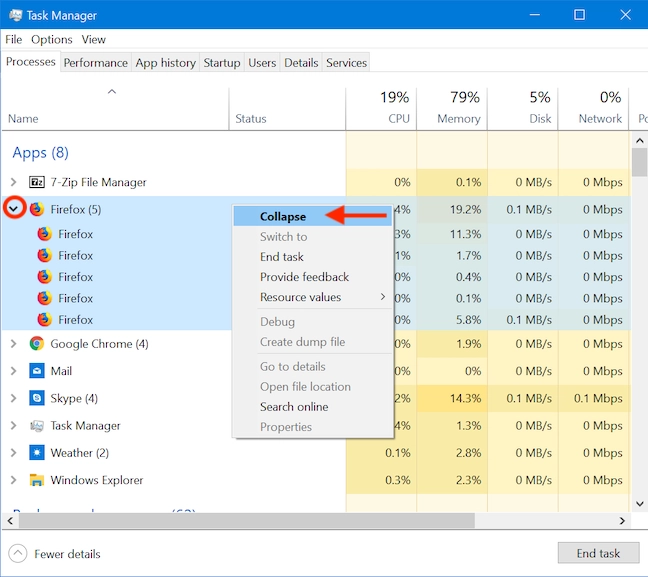
Task: Choose End task in context menu
Action: tap(312, 257)
